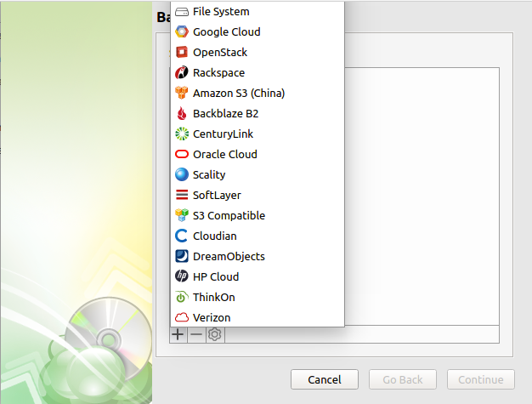Select Amazon S3 (China) storage option

tap(238, 94)
